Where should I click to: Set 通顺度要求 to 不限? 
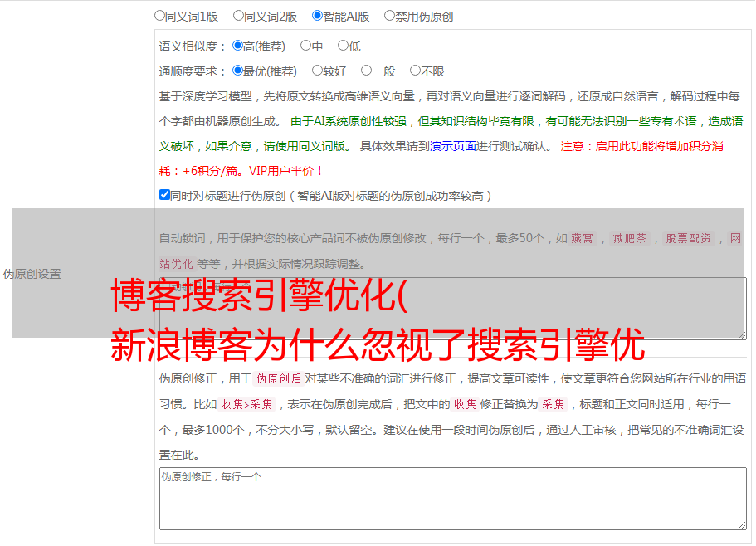[415, 71]
